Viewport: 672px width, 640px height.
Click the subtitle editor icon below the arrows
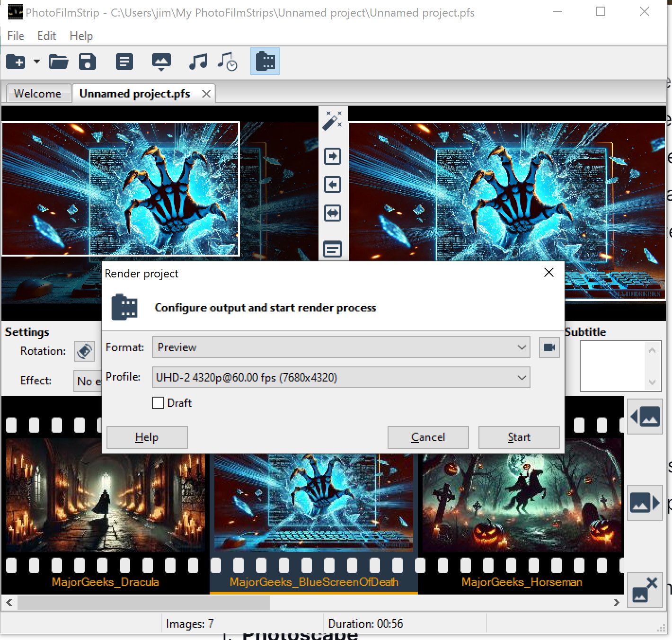tap(333, 249)
